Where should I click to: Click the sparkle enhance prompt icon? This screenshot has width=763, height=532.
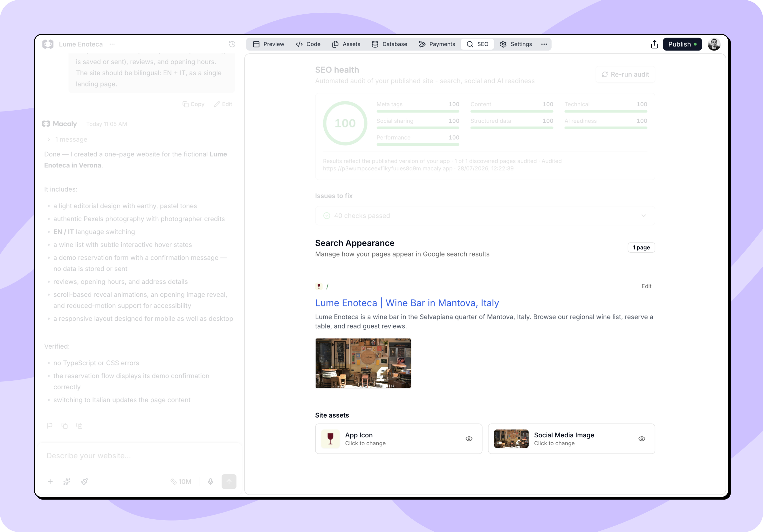67,481
